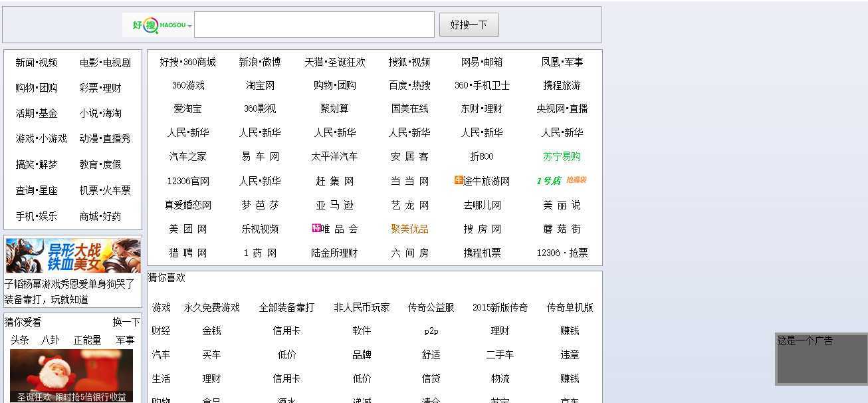
Task: Open the 央视网·直播 link
Action: 562,108
